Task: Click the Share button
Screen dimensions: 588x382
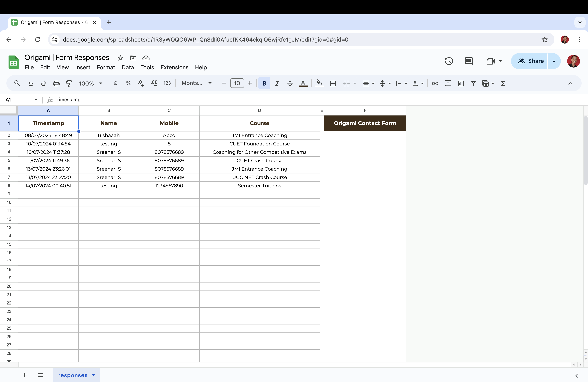Action: 530,61
